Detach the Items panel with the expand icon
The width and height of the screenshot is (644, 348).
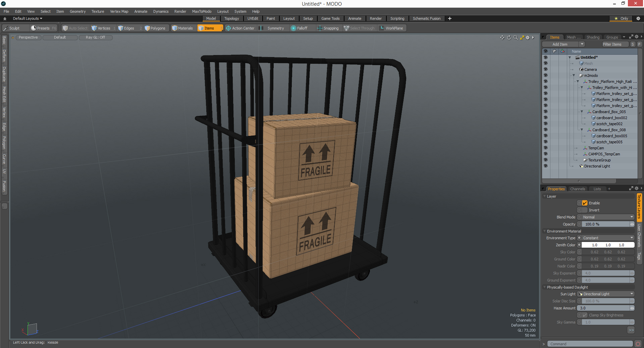point(631,37)
